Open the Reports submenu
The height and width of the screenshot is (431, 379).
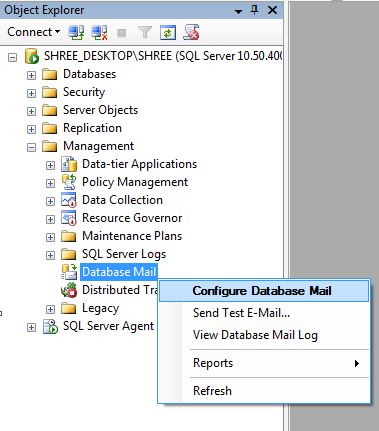264,363
